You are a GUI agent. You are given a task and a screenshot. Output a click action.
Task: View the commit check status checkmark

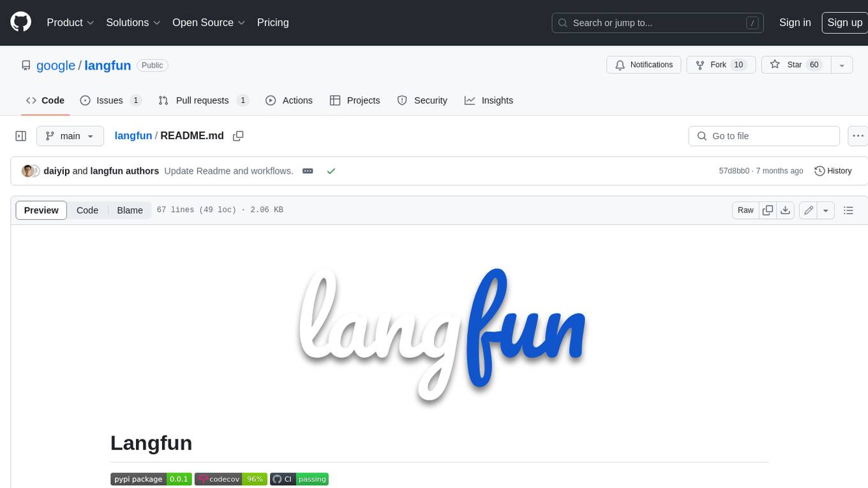tap(331, 171)
